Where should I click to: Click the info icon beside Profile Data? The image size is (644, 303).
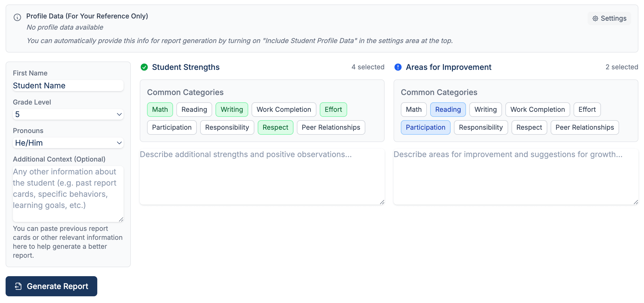17,17
